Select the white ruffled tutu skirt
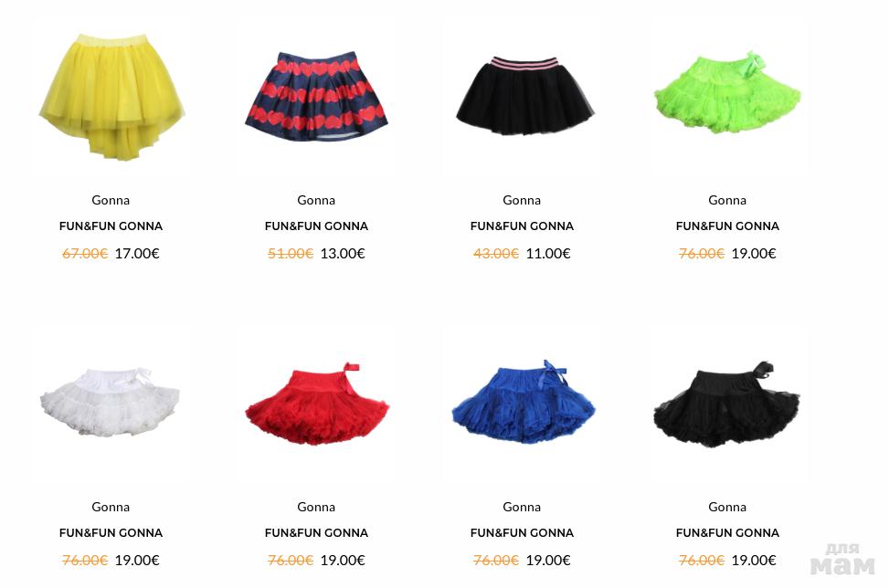 (x=110, y=402)
